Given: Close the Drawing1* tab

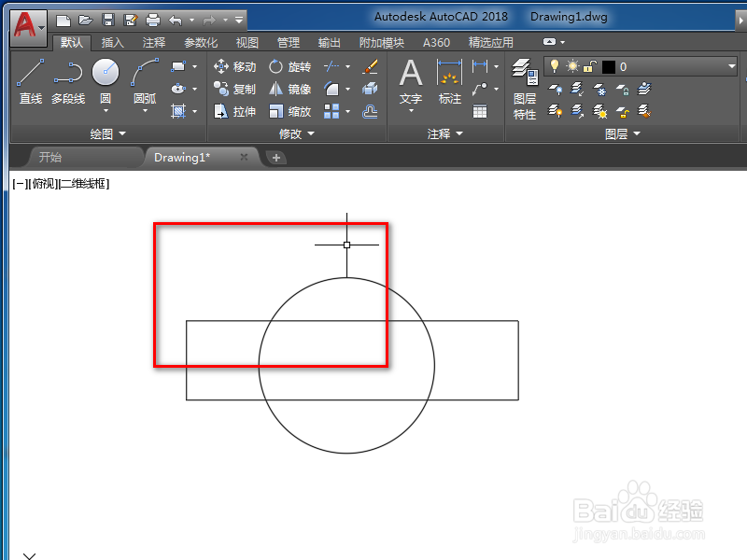Looking at the screenshot, I should pos(244,157).
